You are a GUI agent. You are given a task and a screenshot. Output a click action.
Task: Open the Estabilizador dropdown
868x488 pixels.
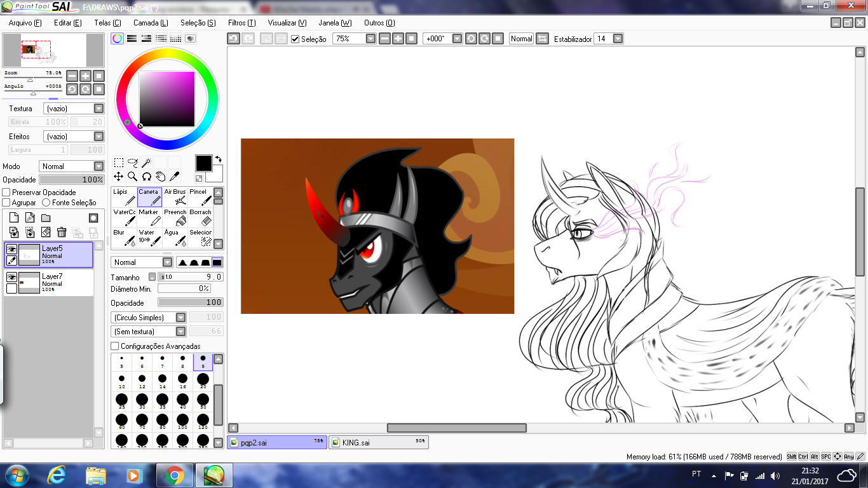coord(618,39)
